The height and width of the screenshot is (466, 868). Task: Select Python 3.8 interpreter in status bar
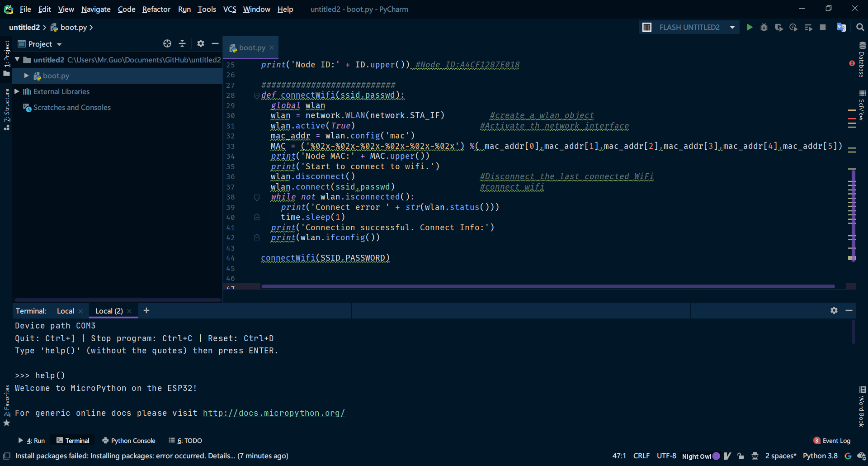pyautogui.click(x=820, y=456)
